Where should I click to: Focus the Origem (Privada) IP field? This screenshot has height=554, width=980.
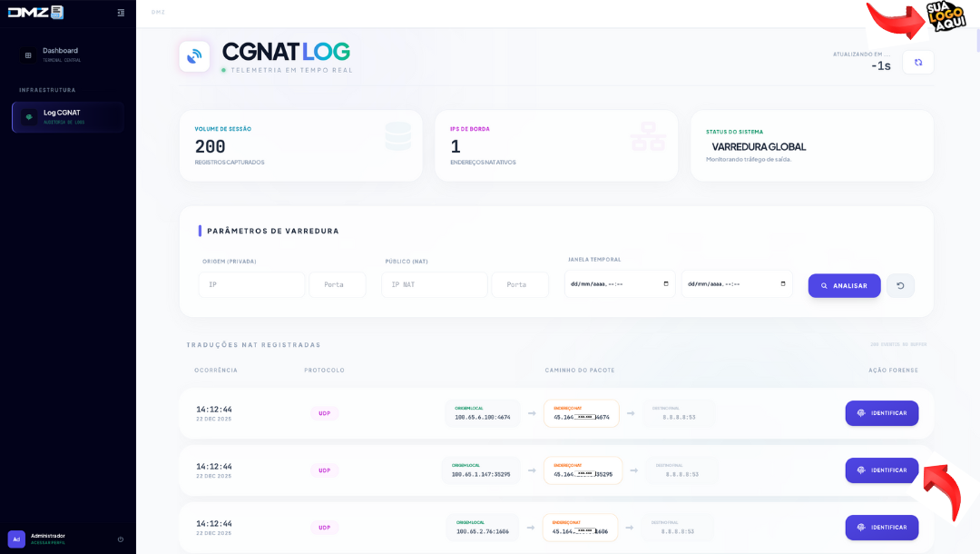[x=251, y=285]
